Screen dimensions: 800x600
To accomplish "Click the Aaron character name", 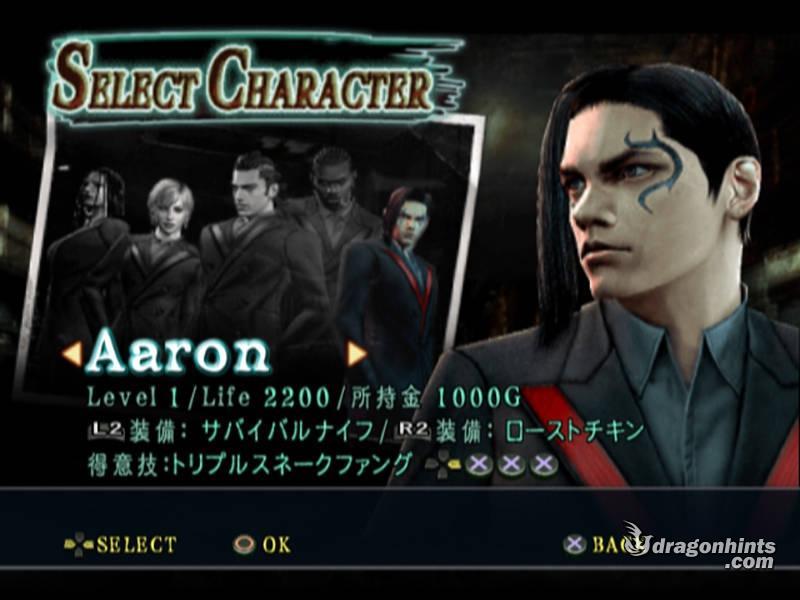I will tap(180, 353).
